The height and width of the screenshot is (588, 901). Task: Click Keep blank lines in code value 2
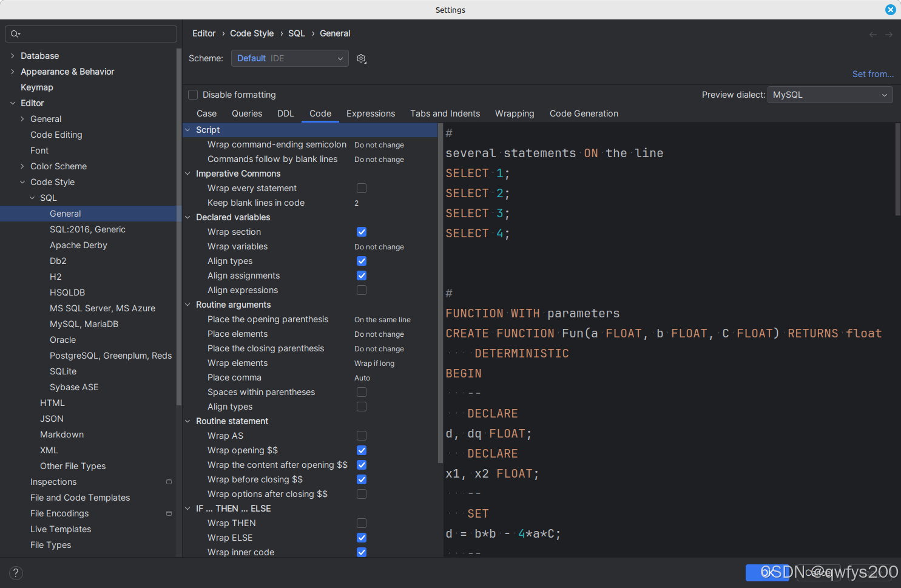357,203
